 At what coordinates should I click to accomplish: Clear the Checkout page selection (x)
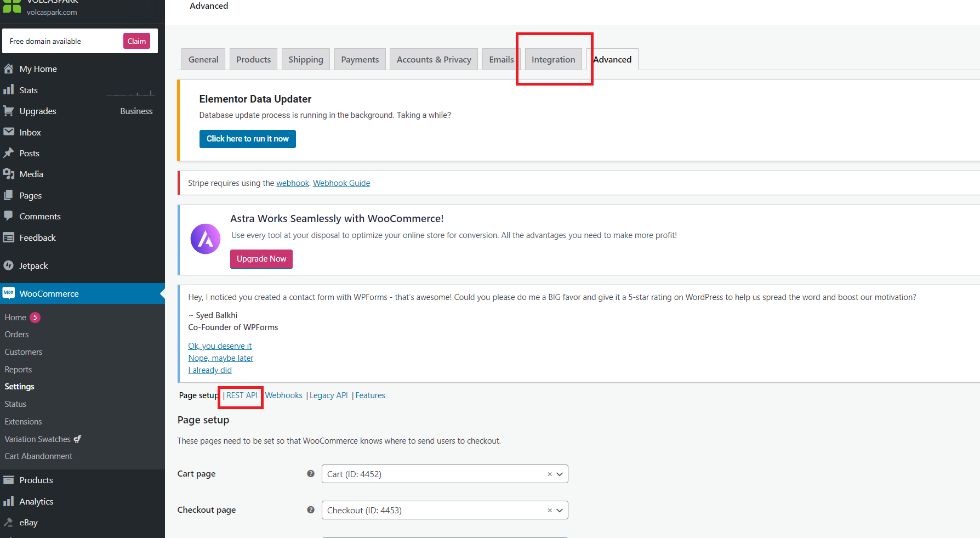[550, 511]
